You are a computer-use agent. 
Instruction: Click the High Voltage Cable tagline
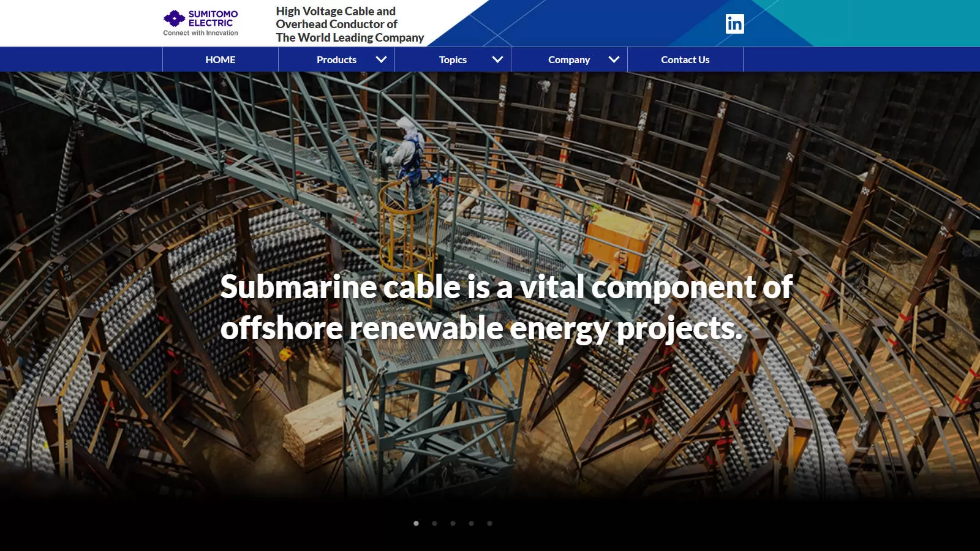pos(349,24)
